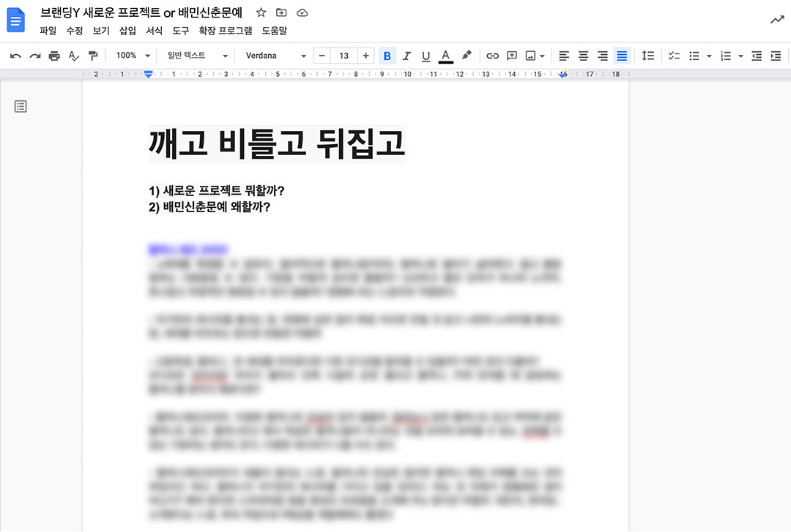Open the text color picker
The width and height of the screenshot is (791, 532).
(x=445, y=56)
